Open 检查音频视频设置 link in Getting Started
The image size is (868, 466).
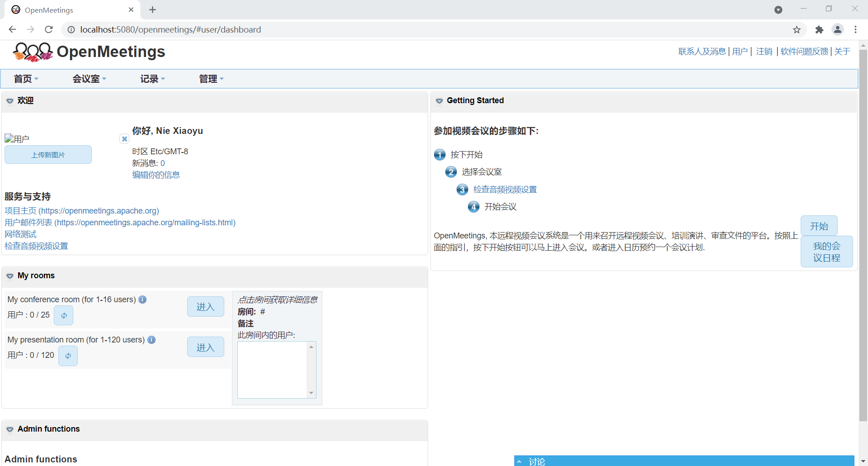tap(505, 190)
